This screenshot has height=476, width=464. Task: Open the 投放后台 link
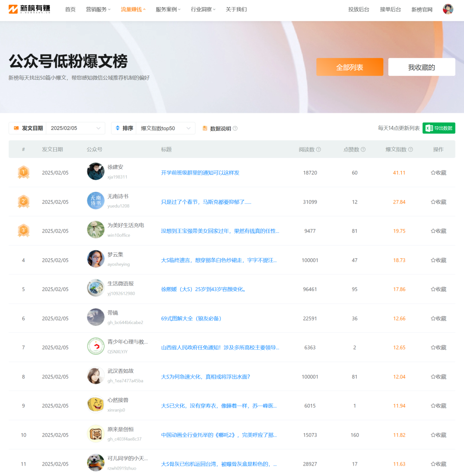(358, 9)
